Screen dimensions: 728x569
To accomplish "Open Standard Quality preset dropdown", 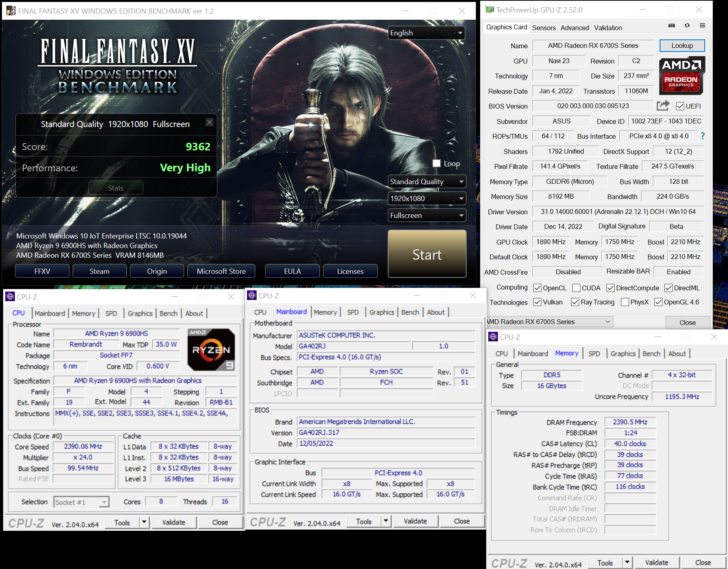I will 427,182.
